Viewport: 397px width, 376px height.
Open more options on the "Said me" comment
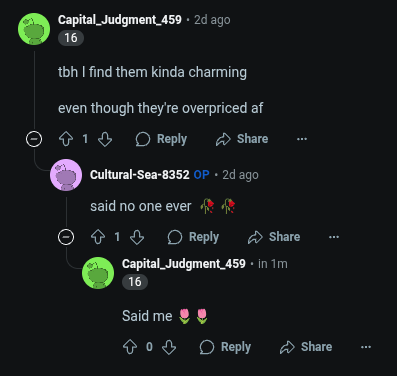366,347
